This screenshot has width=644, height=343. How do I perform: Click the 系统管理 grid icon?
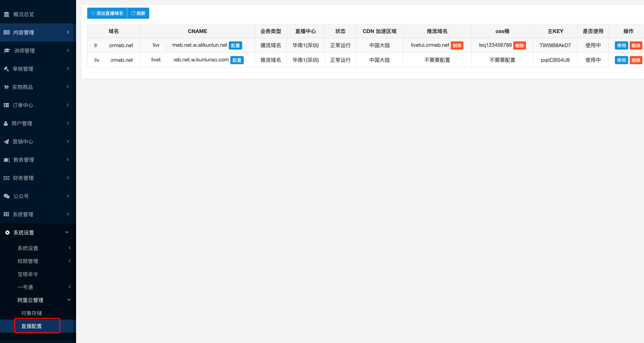coord(6,214)
